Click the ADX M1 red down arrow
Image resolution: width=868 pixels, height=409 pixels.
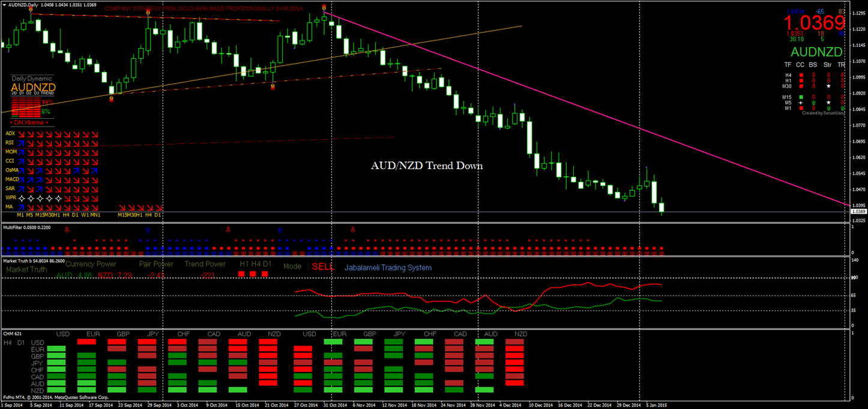click(x=21, y=134)
